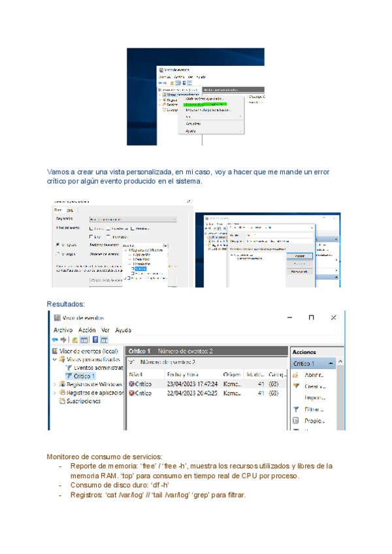Image resolution: width=392 pixels, height=554 pixels.
Task: Open the Registrado time combo box in filter dialog
Action: point(133,220)
